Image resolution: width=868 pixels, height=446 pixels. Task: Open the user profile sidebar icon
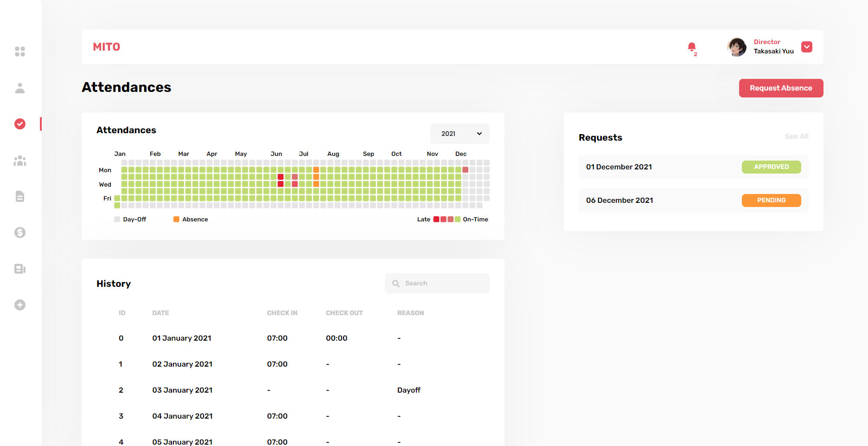(x=20, y=88)
